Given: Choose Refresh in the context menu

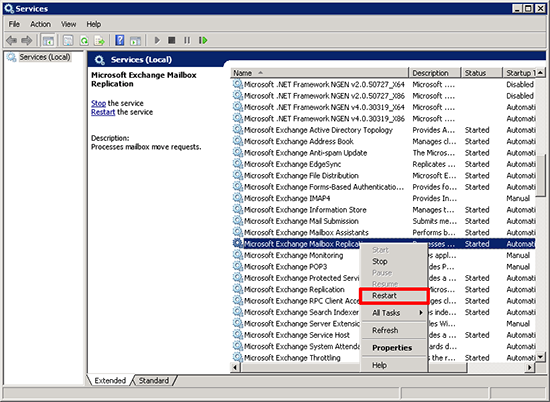Looking at the screenshot, I should pos(394,330).
